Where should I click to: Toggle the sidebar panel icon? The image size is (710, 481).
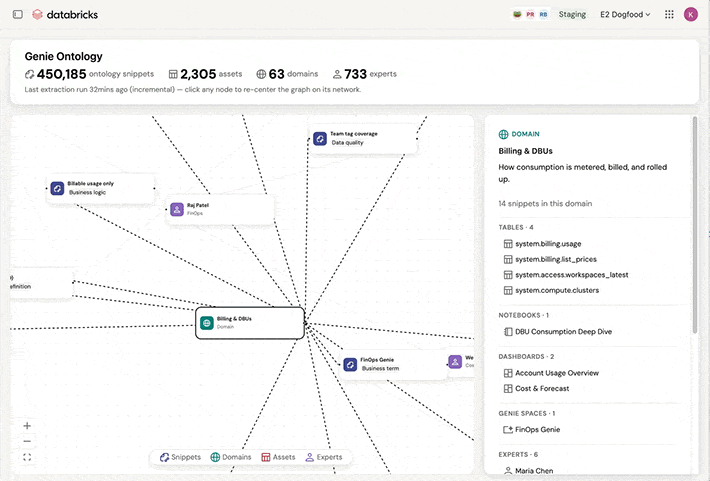tap(18, 14)
